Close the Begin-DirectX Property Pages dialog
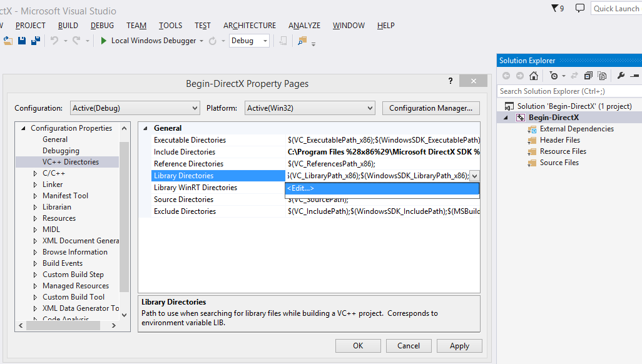The width and height of the screenshot is (642, 364). point(473,81)
